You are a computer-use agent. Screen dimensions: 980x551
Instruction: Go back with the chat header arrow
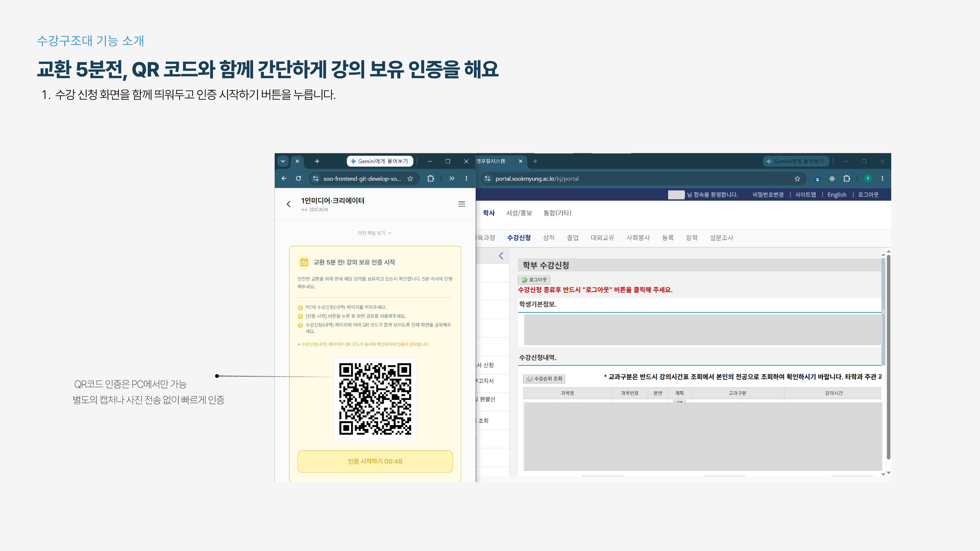288,204
